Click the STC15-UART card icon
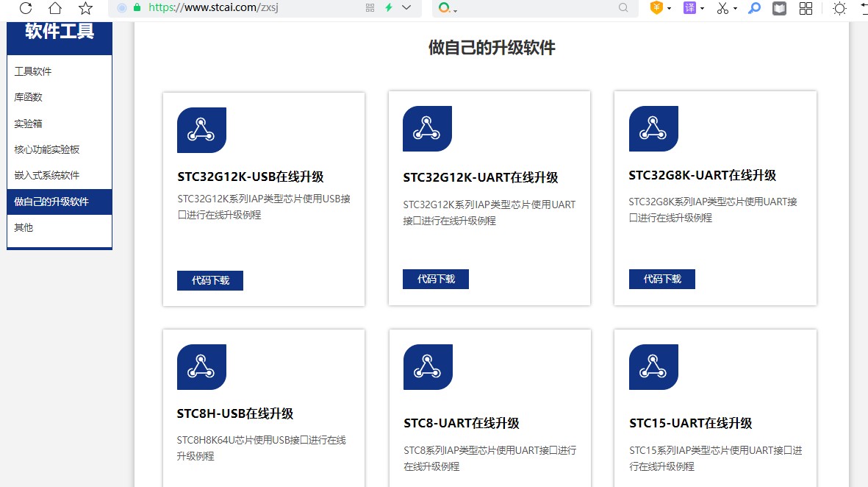Screen dimensions: 868x487 coord(653,367)
